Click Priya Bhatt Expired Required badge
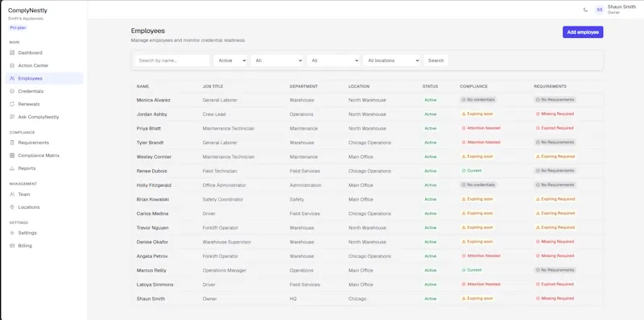The width and height of the screenshot is (644, 320). pos(555,128)
